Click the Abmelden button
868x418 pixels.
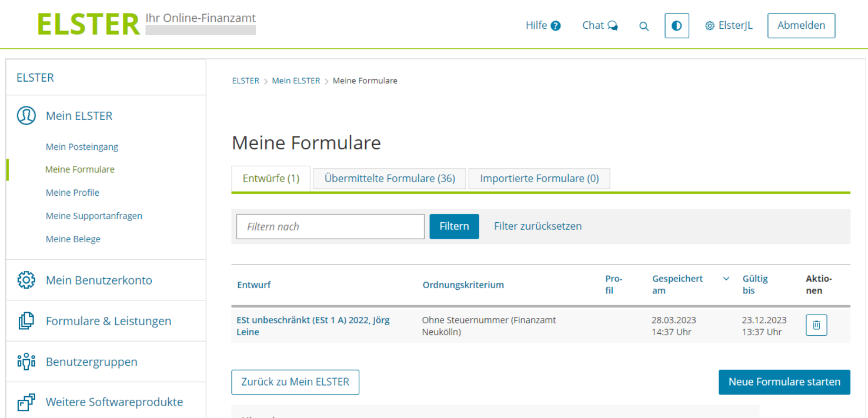coord(801,25)
